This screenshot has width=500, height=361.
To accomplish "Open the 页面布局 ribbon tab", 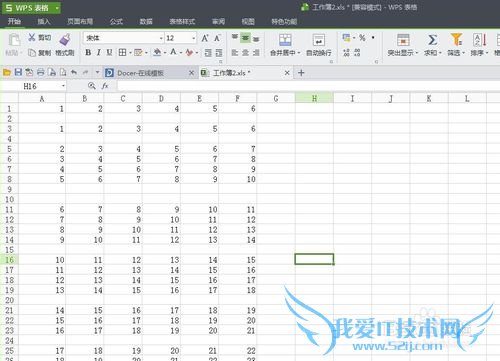I will [80, 21].
